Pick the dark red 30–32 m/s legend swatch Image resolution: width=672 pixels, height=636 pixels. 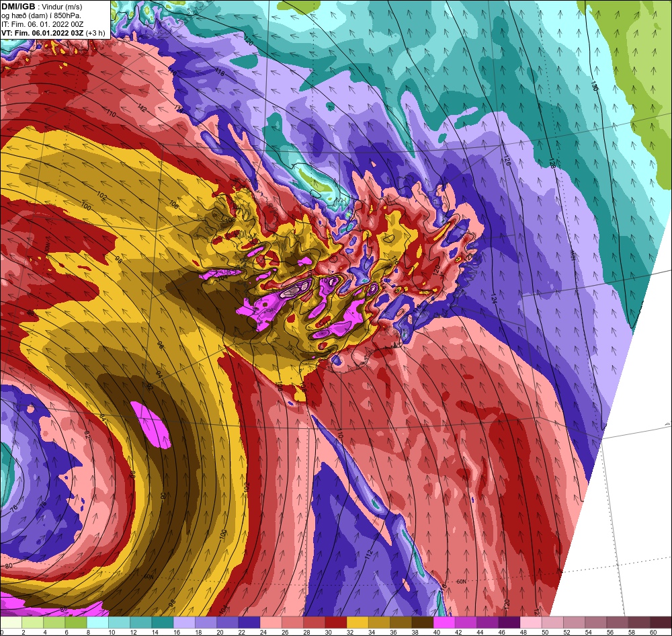tap(335, 623)
